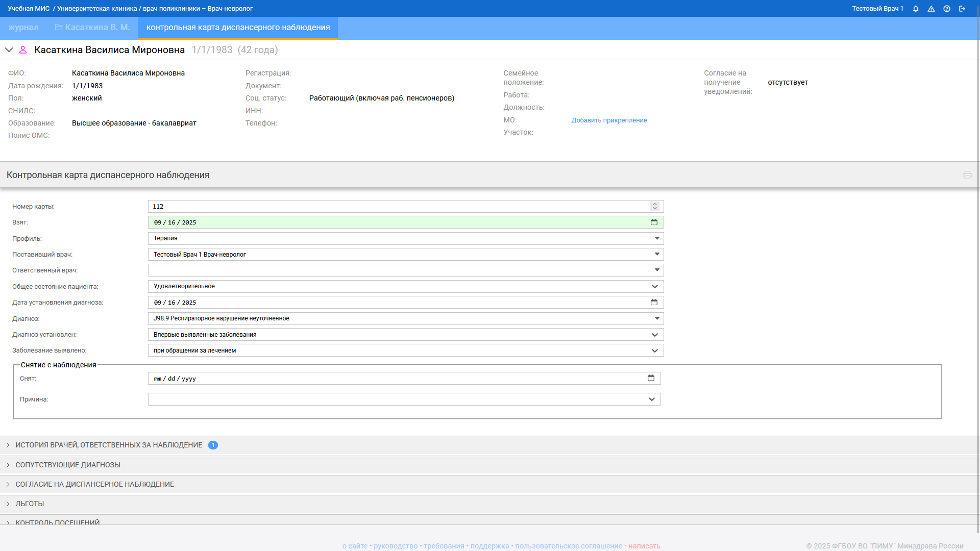Open the Ответственный врач dropdown
The image size is (980, 551).
657,270
